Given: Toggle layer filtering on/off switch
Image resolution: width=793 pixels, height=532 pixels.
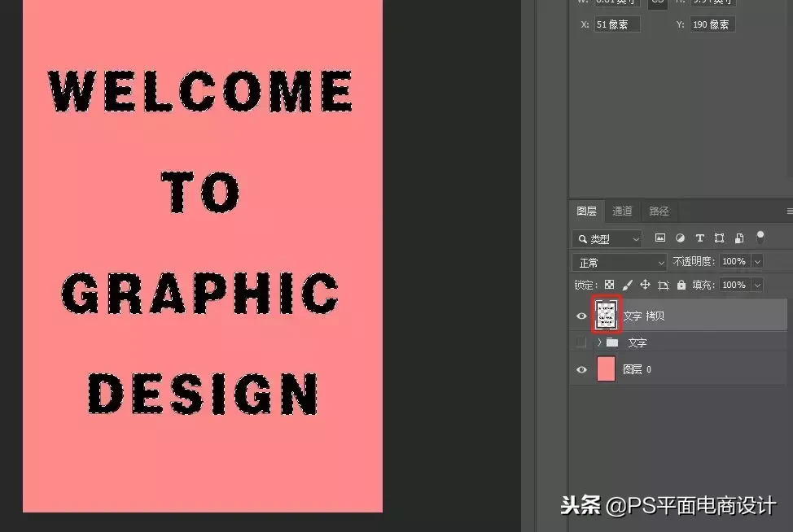Looking at the screenshot, I should [760, 237].
